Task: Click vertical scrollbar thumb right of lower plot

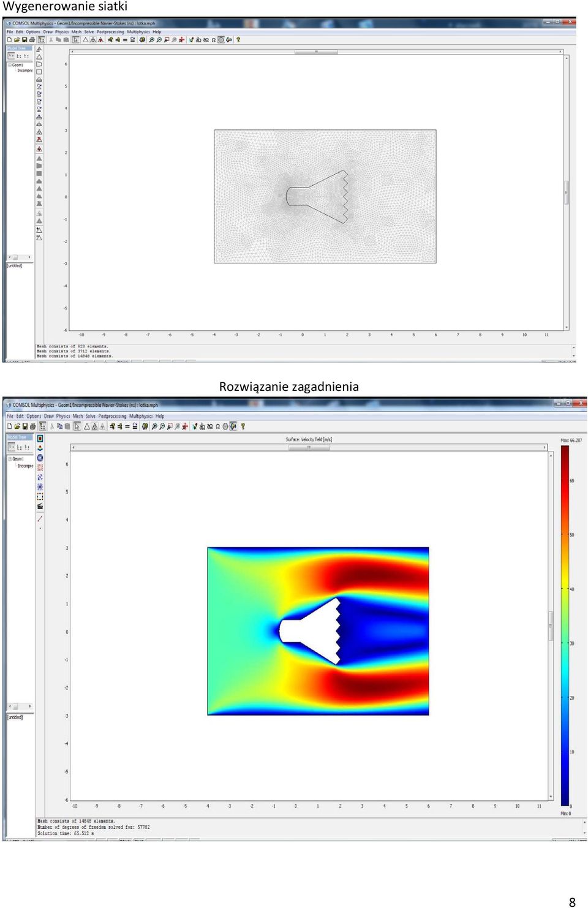Action: coord(550,626)
